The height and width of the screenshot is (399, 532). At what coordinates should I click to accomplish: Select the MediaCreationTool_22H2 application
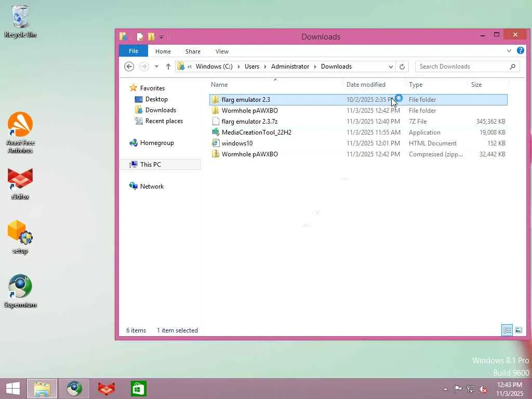pos(358,132)
